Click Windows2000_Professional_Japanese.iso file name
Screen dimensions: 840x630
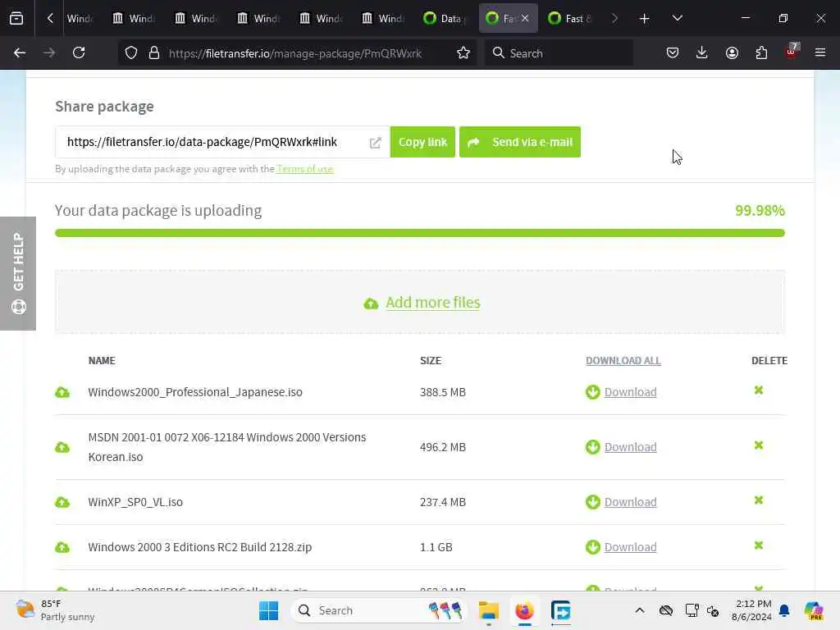coord(195,392)
